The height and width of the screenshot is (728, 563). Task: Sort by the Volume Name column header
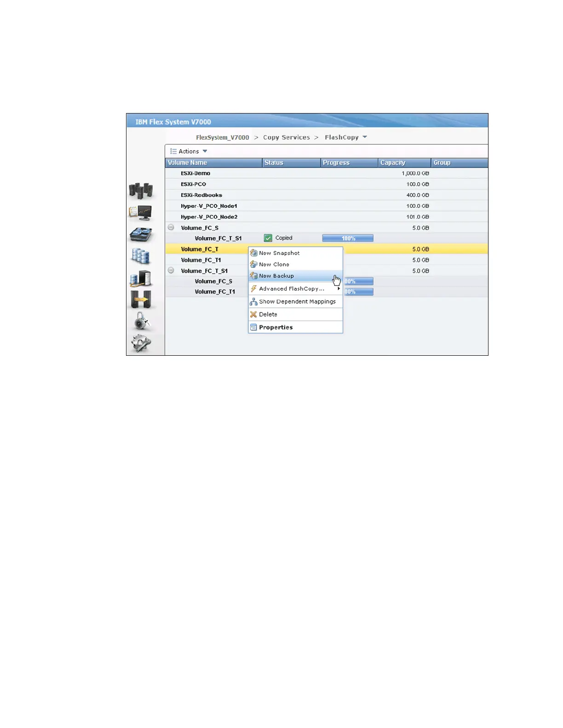[x=214, y=163]
